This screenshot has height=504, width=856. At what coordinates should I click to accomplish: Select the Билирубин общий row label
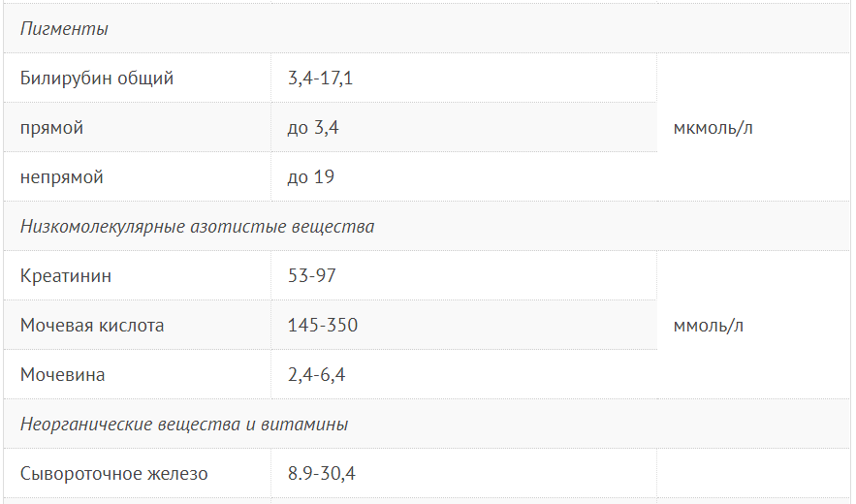(97, 79)
